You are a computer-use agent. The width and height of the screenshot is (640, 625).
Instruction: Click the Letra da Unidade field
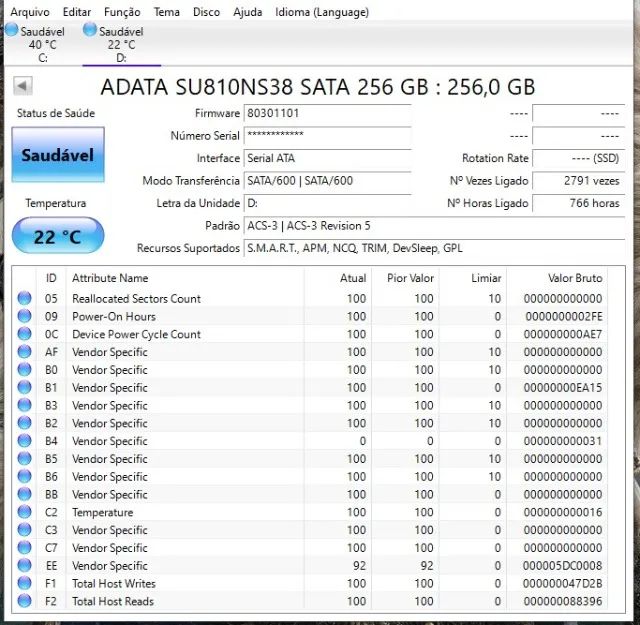pos(327,203)
